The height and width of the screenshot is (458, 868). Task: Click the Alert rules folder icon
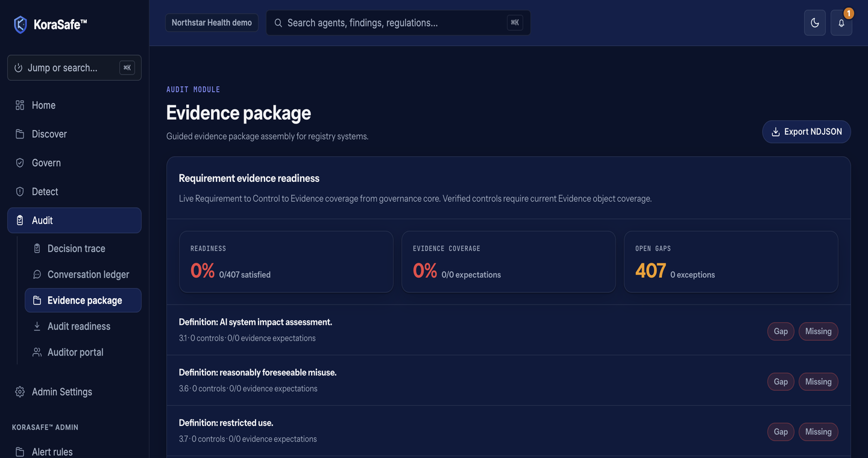pyautogui.click(x=20, y=451)
